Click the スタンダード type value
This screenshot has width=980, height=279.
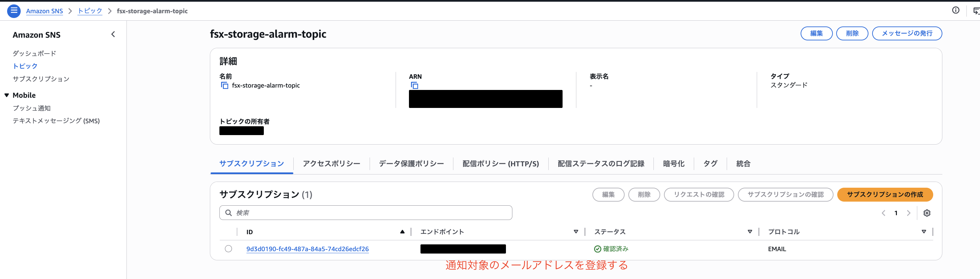[x=789, y=85]
